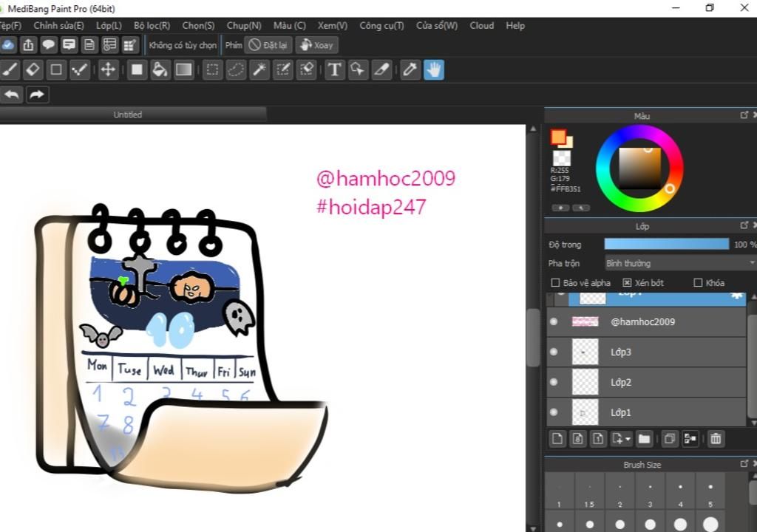Open the Công cụ(T) menu
Image resolution: width=757 pixels, height=532 pixels.
[x=381, y=26]
